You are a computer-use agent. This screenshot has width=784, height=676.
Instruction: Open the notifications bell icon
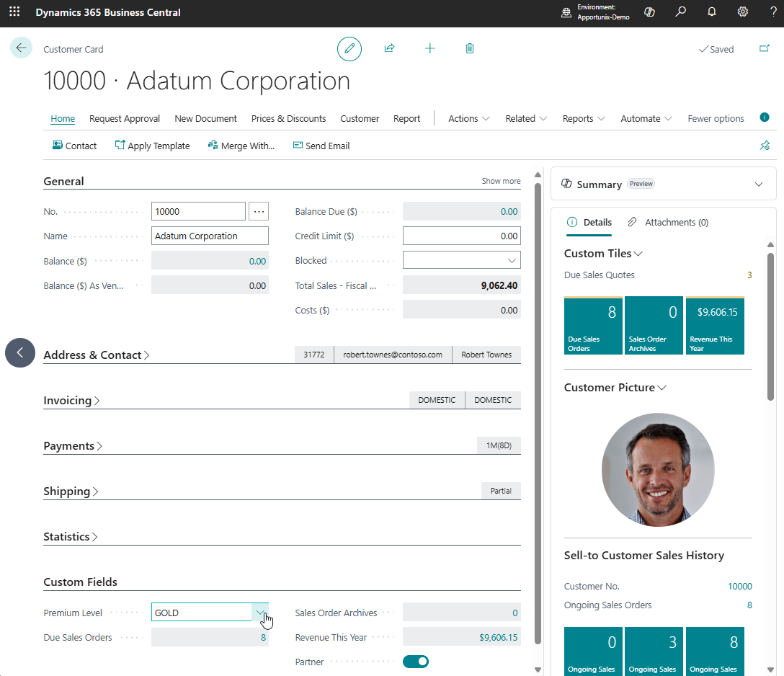(712, 12)
